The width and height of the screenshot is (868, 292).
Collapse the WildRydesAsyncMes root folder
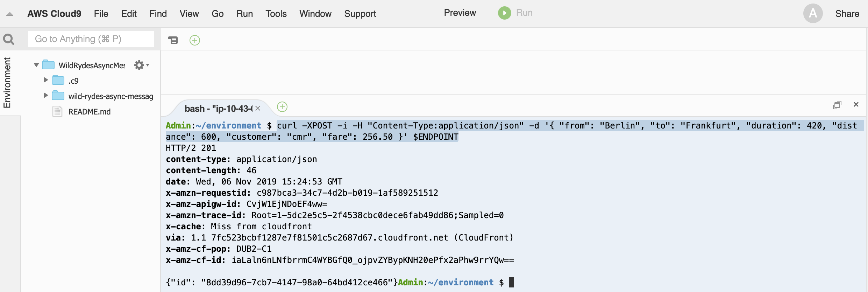(x=36, y=65)
